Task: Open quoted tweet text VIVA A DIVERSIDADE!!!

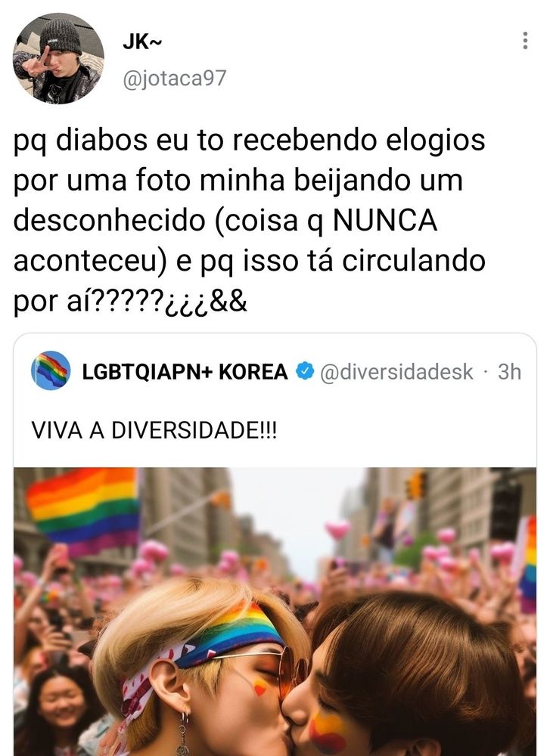Action: (x=154, y=430)
